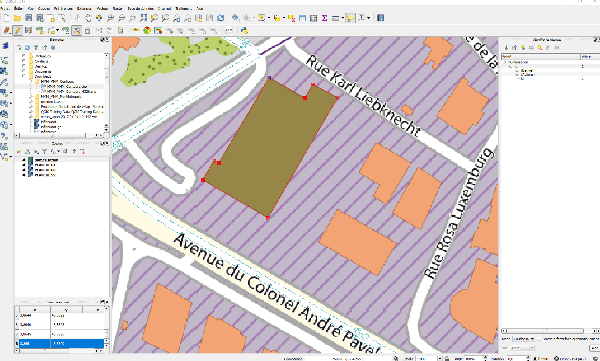
Task: Select the highlighted Vertex tool in the editing toolbar
Action: 77,30
